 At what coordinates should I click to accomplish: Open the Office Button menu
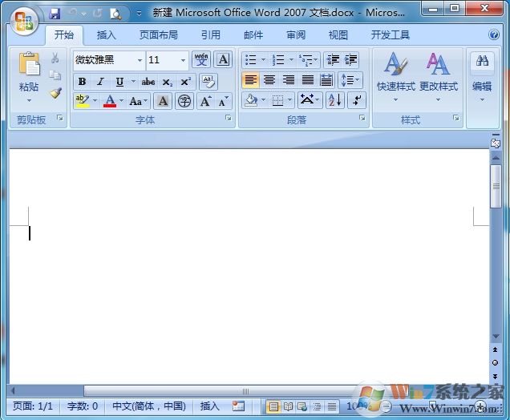[24, 22]
